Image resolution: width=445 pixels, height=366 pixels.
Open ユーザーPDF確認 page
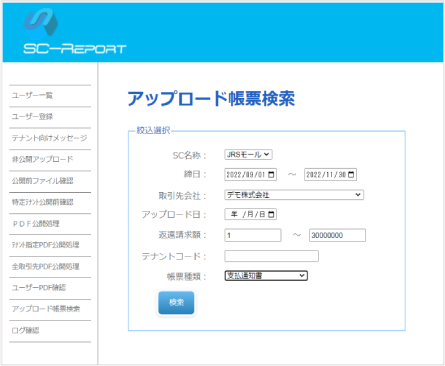[x=39, y=288]
